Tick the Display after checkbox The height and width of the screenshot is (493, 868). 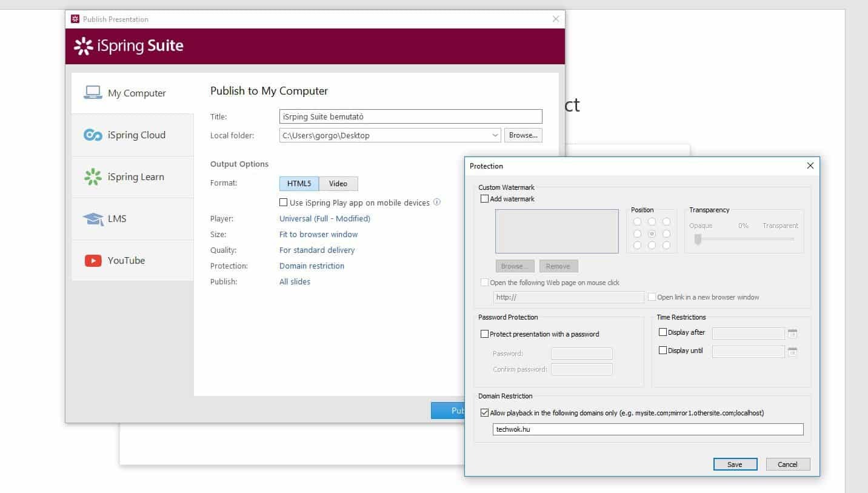(663, 332)
